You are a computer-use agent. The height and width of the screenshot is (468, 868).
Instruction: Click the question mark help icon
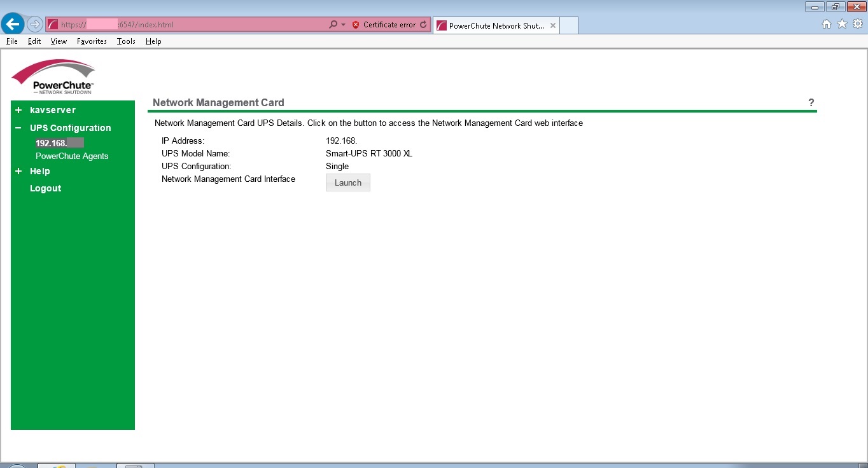click(x=811, y=102)
